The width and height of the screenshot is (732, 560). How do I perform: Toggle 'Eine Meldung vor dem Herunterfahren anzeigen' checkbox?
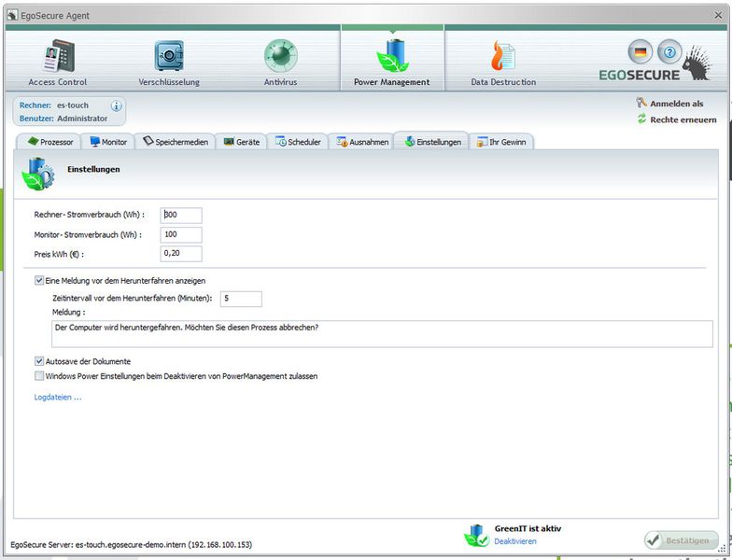click(x=39, y=280)
